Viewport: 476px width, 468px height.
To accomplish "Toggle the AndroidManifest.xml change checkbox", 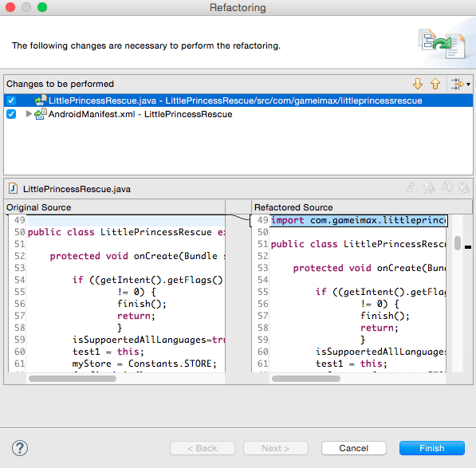I will click(11, 114).
